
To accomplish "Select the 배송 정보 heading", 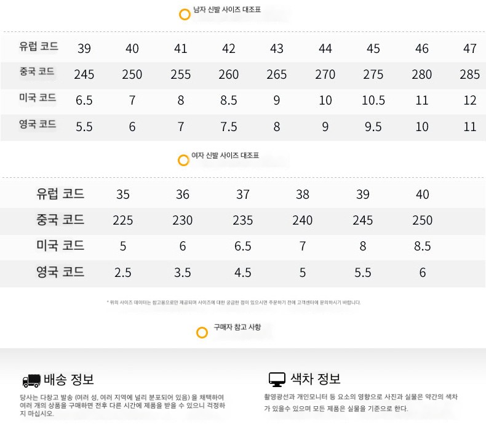I will (x=69, y=380).
